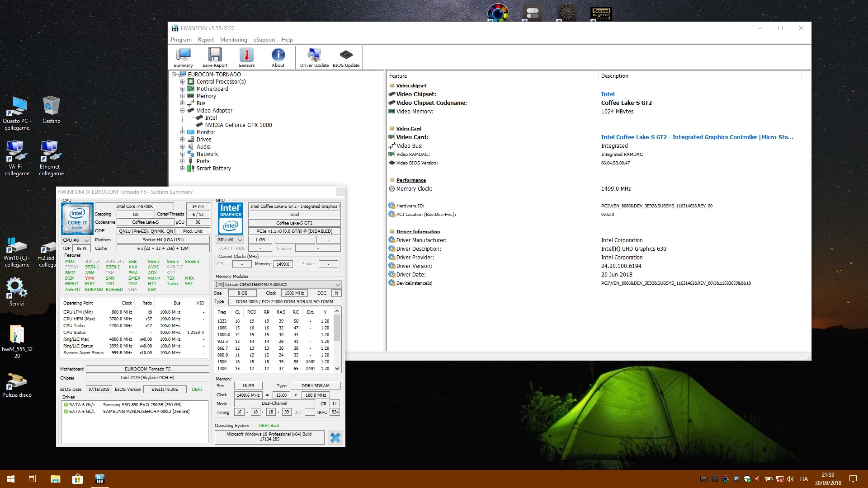Viewport: 868px width, 488px height.
Task: Click the memory timings scrollbar down arrow
Action: point(337,369)
